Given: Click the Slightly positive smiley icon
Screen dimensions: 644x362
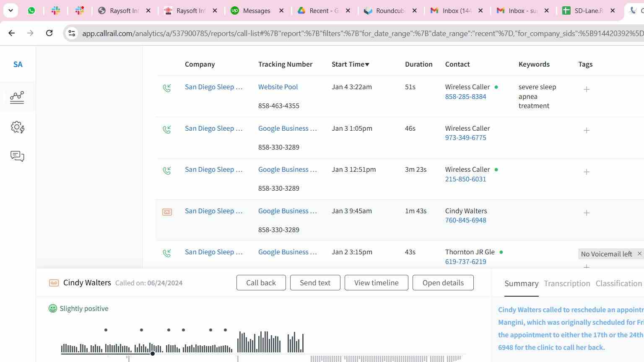Looking at the screenshot, I should click(x=53, y=308).
